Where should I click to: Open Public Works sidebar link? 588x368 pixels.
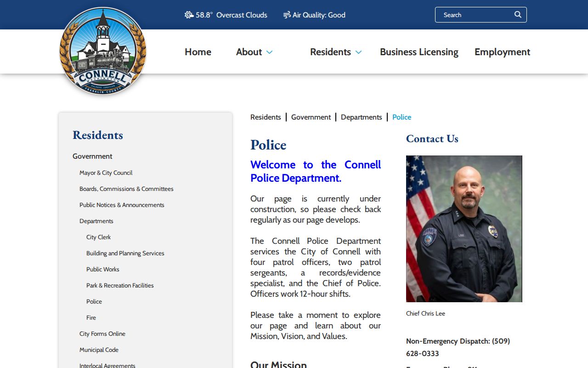[x=102, y=270]
